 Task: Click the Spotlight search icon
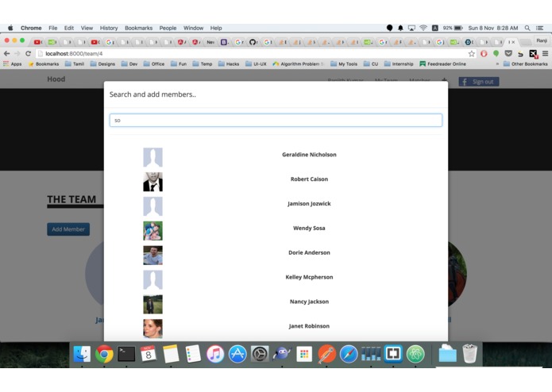[x=527, y=28]
